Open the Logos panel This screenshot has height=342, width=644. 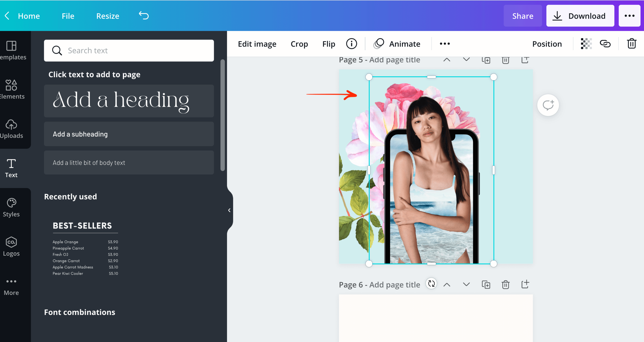11,246
